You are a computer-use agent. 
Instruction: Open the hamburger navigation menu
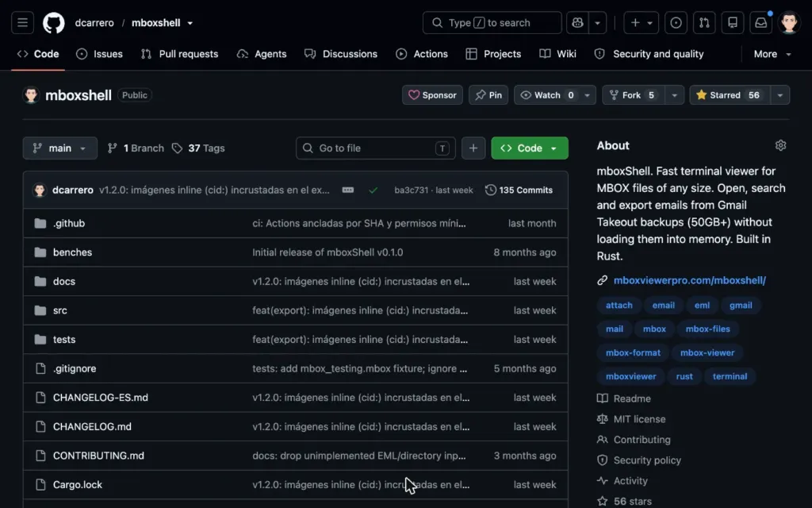tap(22, 23)
